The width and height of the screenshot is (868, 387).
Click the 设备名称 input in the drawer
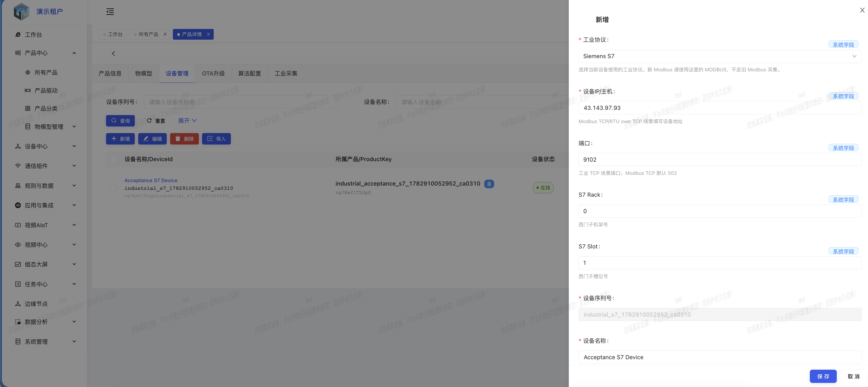click(x=720, y=357)
